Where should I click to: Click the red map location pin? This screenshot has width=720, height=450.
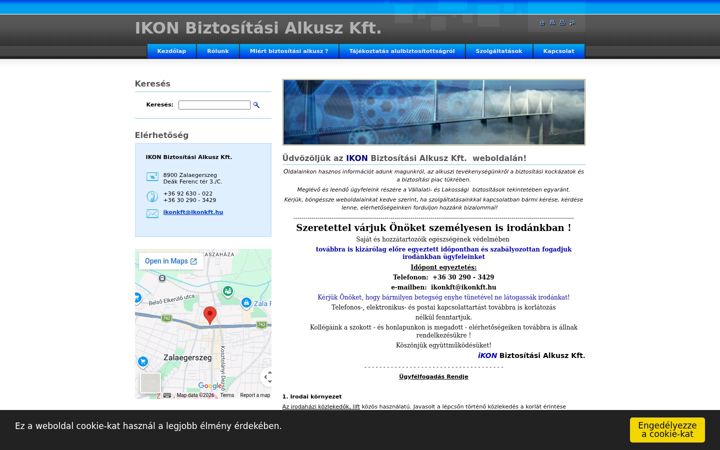pos(210,315)
